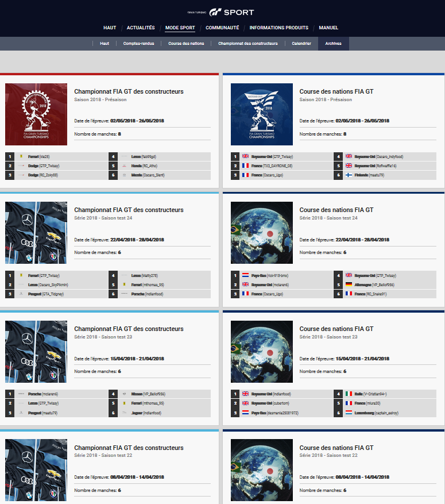445x504 pixels.
Task: Open the Championnat des constructeurs sub-tab
Action: (x=248, y=44)
